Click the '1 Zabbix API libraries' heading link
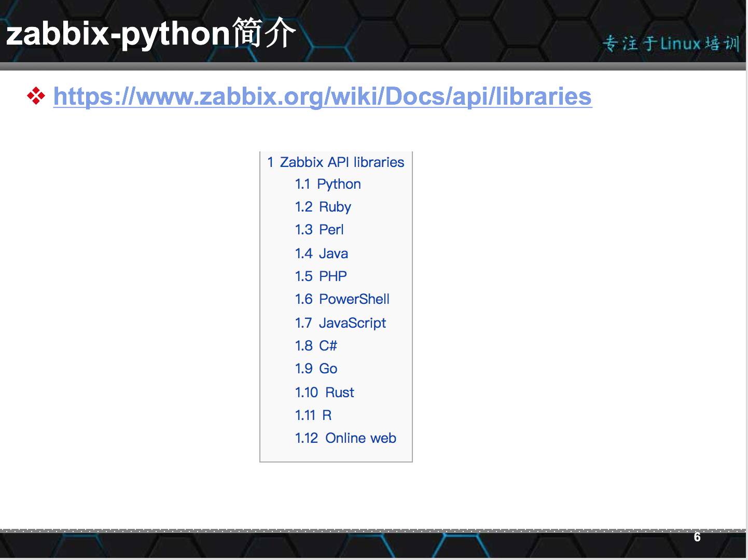 (x=336, y=162)
